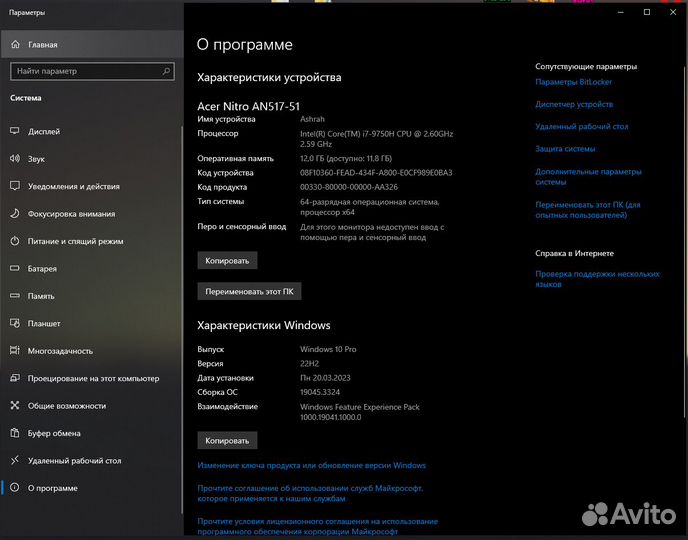688x540 pixels.
Task: Click the Acer Nitro AN517-51 heading
Action: tap(248, 106)
